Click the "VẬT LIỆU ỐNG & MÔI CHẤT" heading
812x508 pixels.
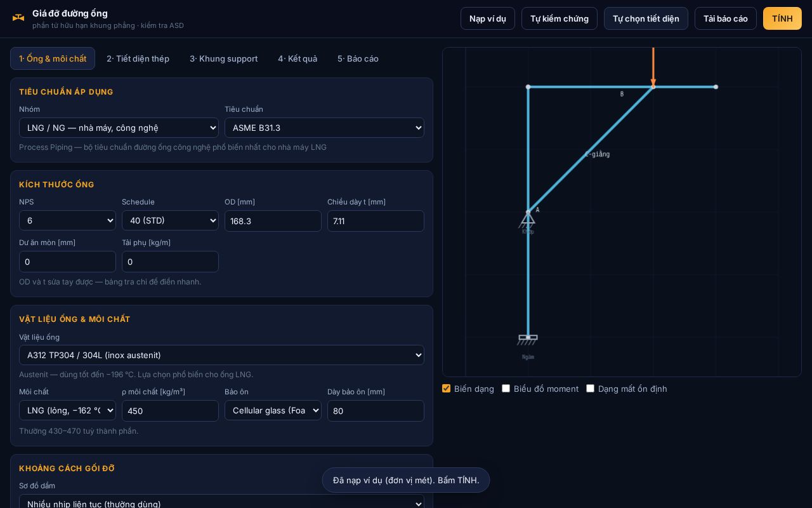click(x=74, y=319)
